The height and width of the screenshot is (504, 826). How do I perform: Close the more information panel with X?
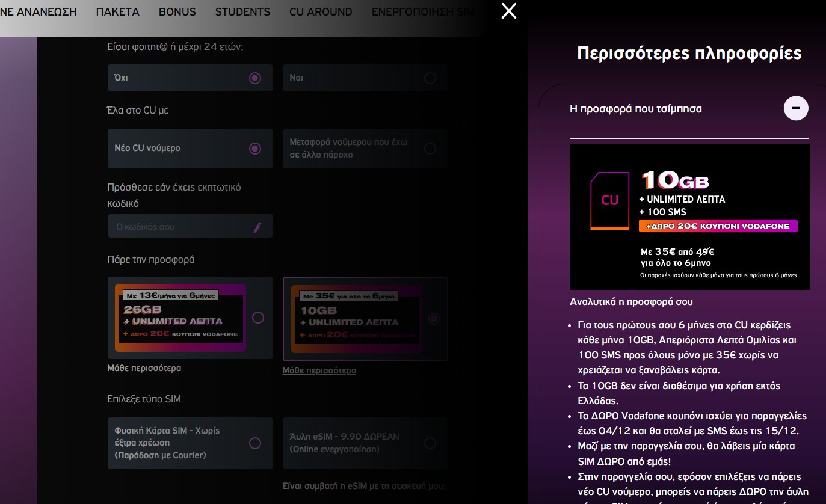pos(509,11)
